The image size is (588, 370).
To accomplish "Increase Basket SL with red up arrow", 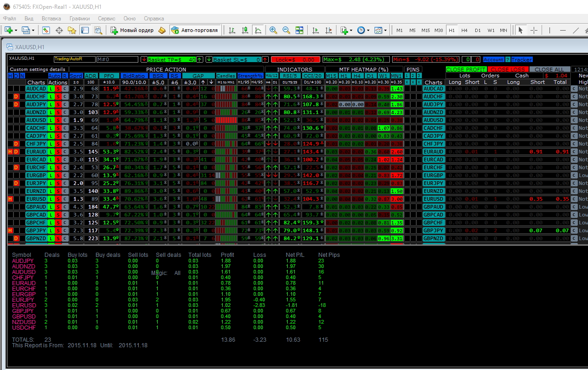I will click(x=265, y=59).
